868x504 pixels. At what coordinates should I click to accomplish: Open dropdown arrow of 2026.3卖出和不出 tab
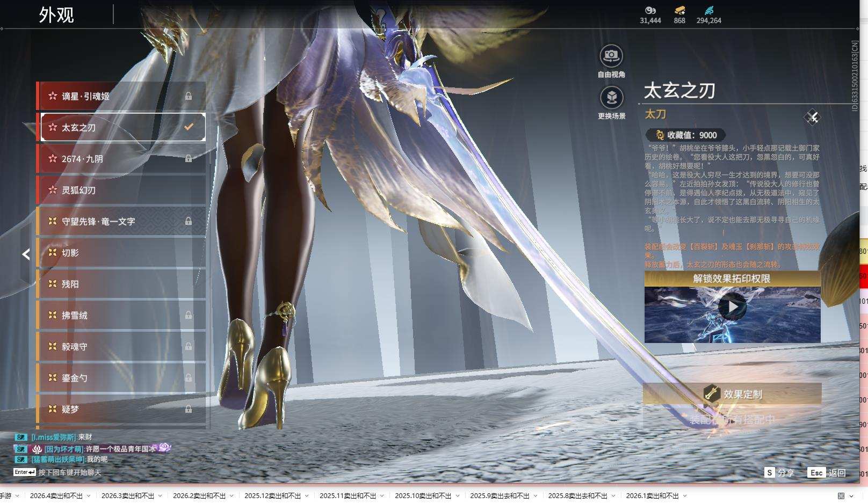[160, 496]
